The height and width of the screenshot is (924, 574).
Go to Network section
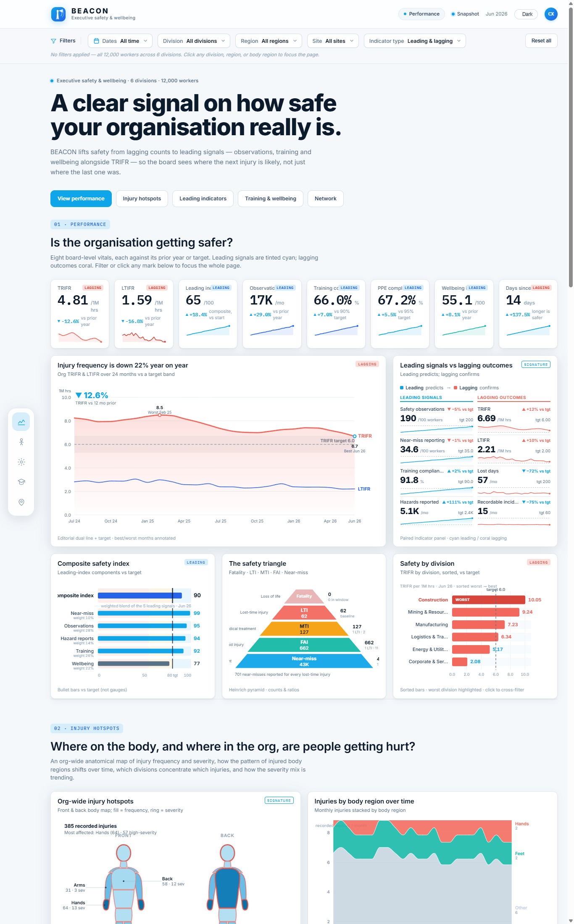(x=326, y=199)
